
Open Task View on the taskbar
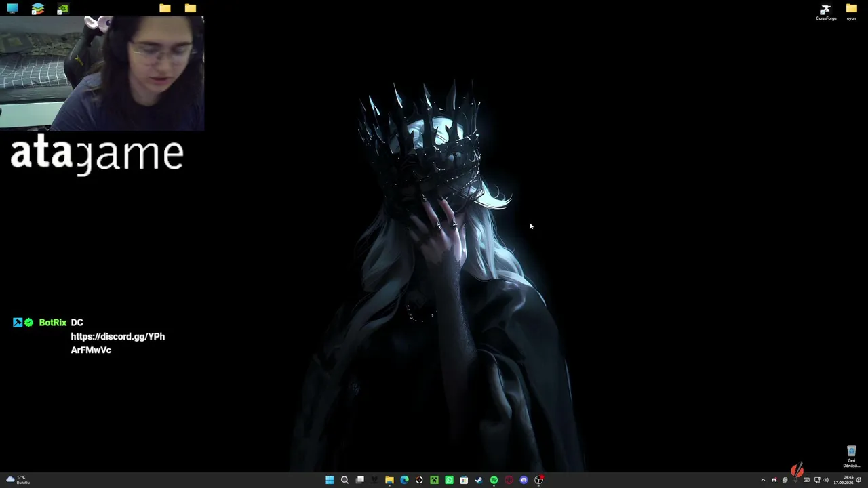pos(359,480)
